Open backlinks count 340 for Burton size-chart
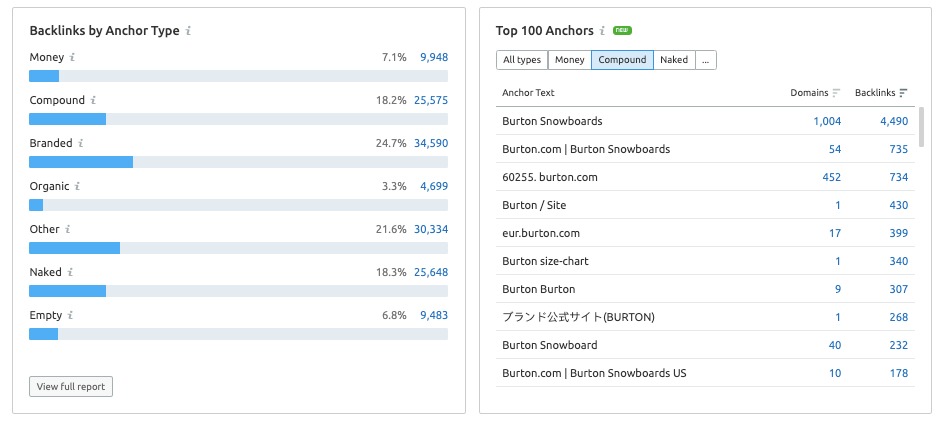This screenshot has height=424, width=951. coord(899,261)
